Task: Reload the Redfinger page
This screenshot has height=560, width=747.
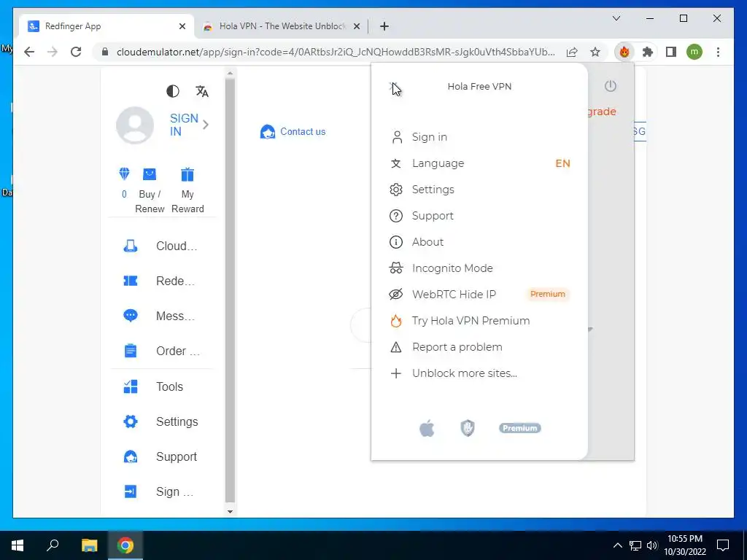Action: point(76,52)
